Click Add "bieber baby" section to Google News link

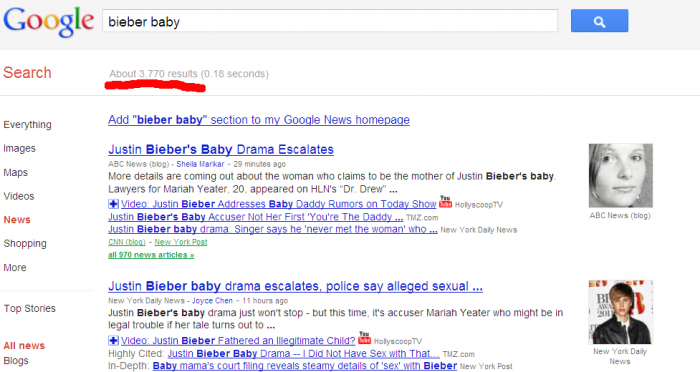coord(259,120)
